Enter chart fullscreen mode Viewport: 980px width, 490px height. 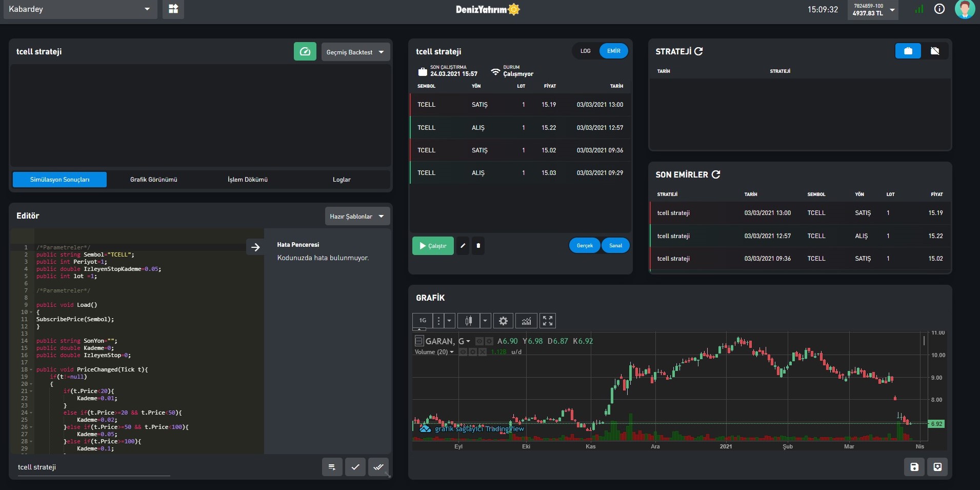point(548,321)
